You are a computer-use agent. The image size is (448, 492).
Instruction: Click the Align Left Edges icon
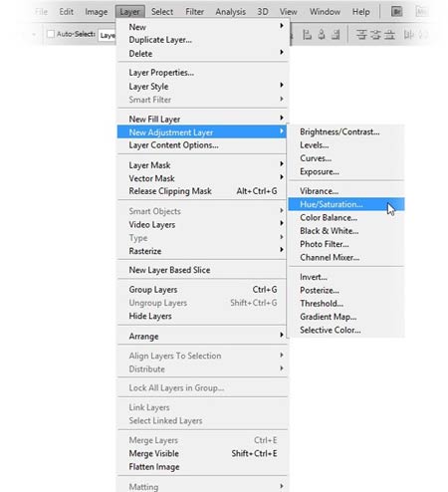pos(308,34)
